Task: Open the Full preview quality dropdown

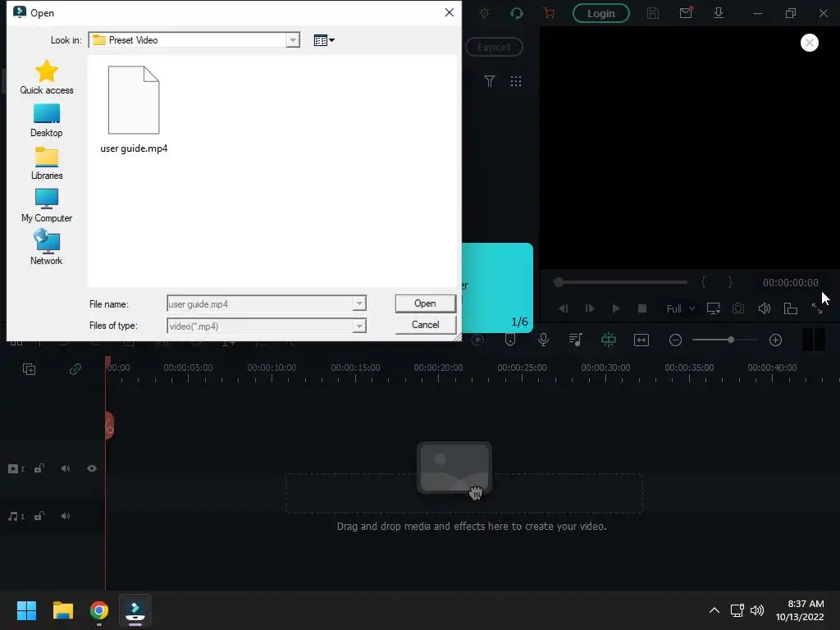Action: pyautogui.click(x=680, y=308)
